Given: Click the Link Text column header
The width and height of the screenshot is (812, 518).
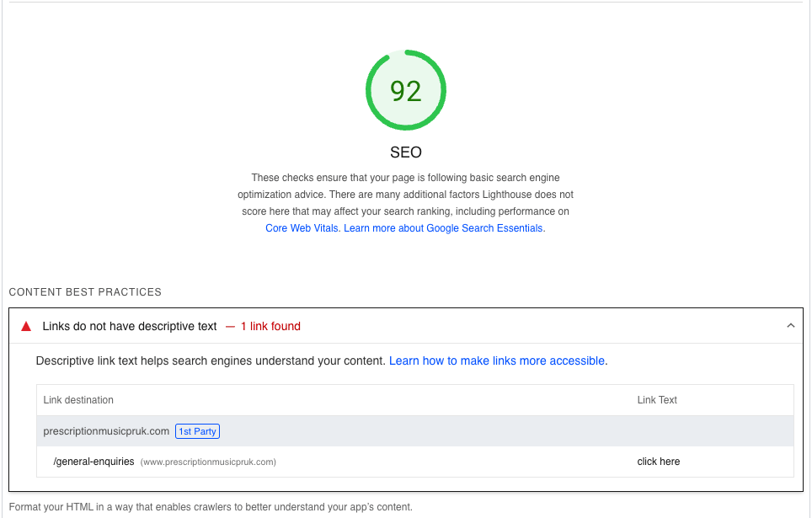Looking at the screenshot, I should (657, 400).
